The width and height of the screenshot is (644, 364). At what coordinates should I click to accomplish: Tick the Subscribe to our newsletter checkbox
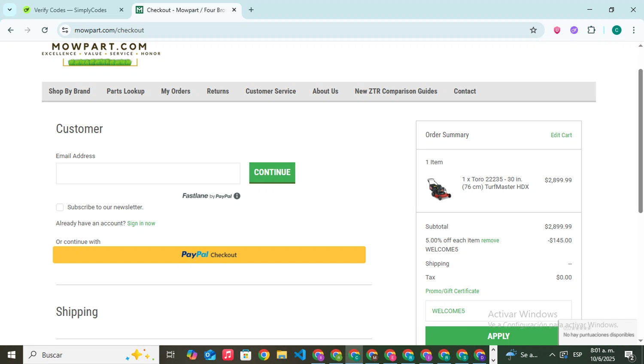click(60, 208)
